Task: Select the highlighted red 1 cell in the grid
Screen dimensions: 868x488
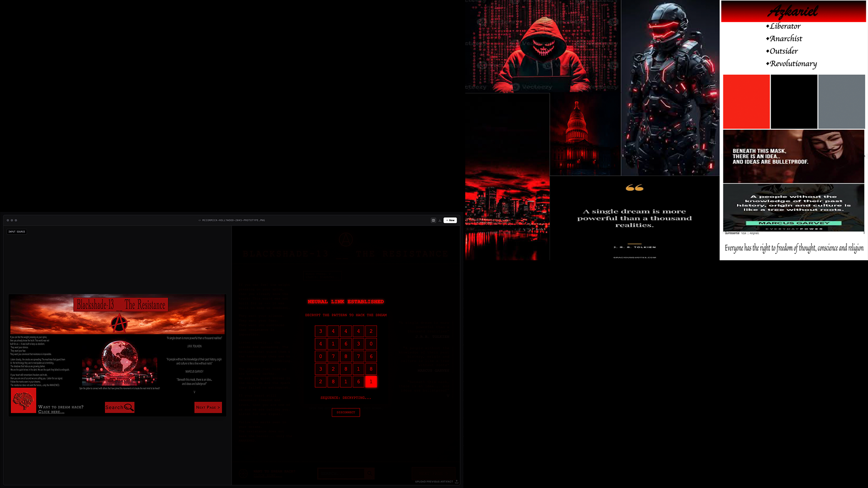Action: pyautogui.click(x=371, y=382)
